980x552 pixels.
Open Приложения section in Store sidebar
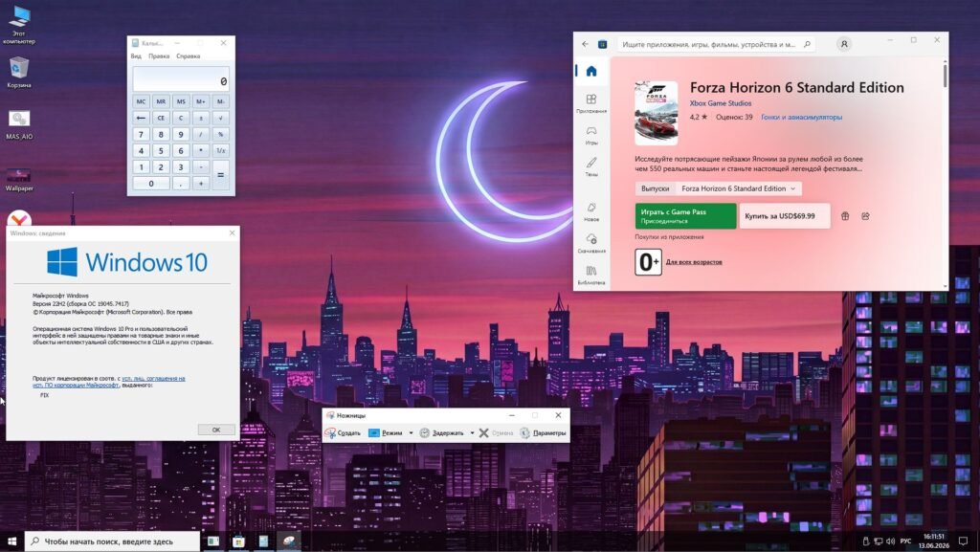[x=591, y=103]
